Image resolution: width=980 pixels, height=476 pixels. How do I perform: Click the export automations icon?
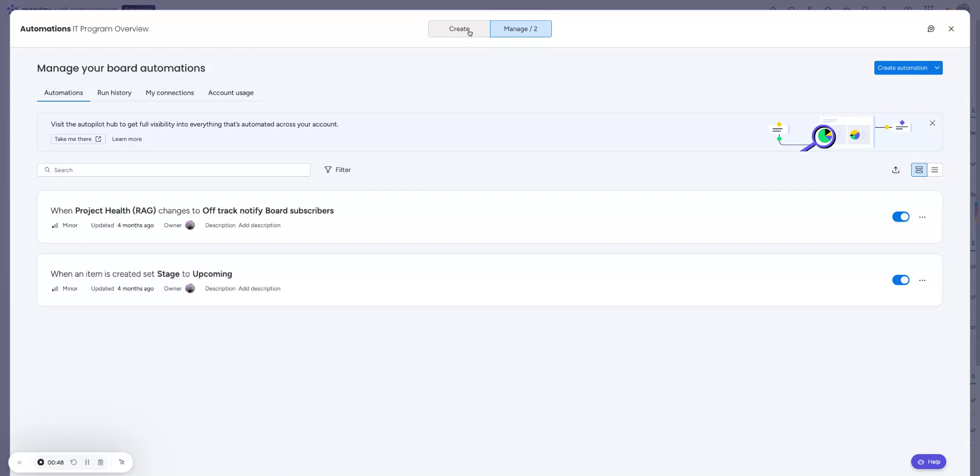[x=896, y=170]
